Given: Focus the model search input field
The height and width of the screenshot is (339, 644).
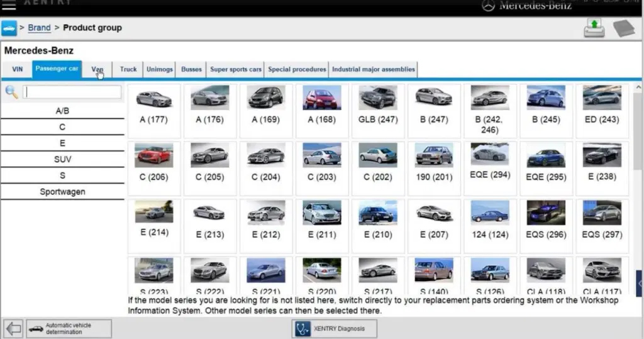Looking at the screenshot, I should (x=72, y=92).
